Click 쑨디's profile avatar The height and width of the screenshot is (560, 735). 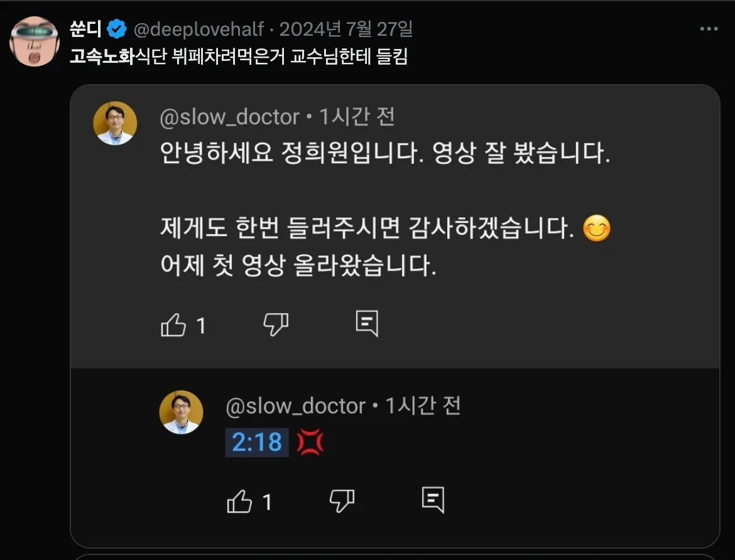35,40
